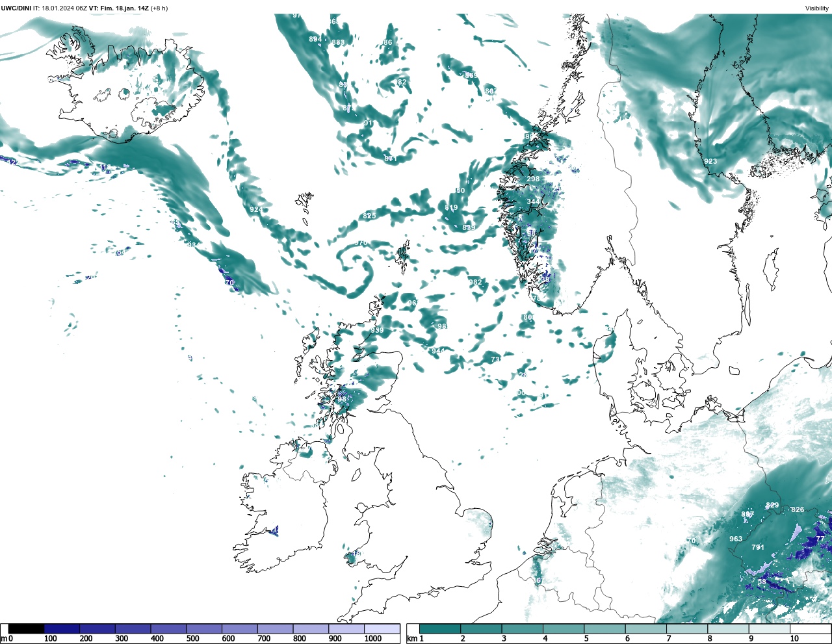Click the 791 visibility value in the southeast

click(758, 547)
